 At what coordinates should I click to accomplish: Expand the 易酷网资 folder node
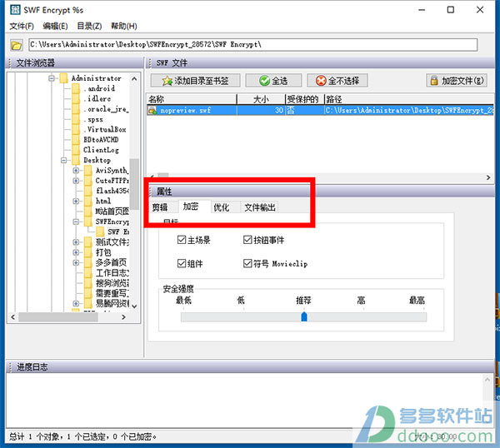coord(76,303)
